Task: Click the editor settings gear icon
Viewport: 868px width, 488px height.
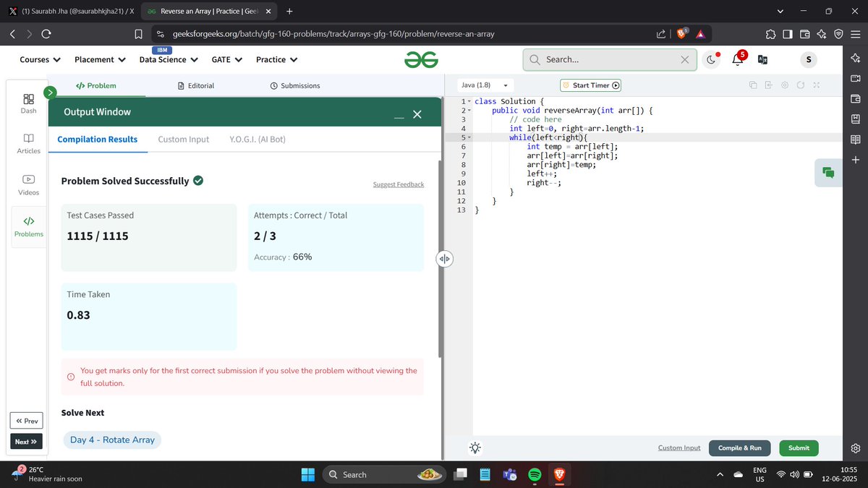Action: pos(785,85)
